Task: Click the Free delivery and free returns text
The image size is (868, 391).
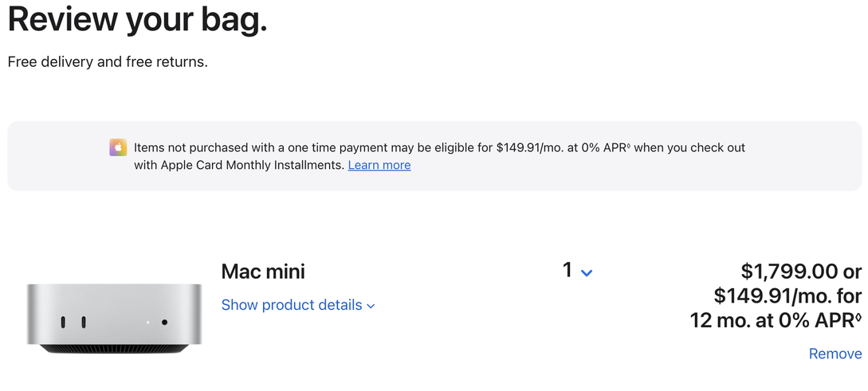Action: [108, 62]
